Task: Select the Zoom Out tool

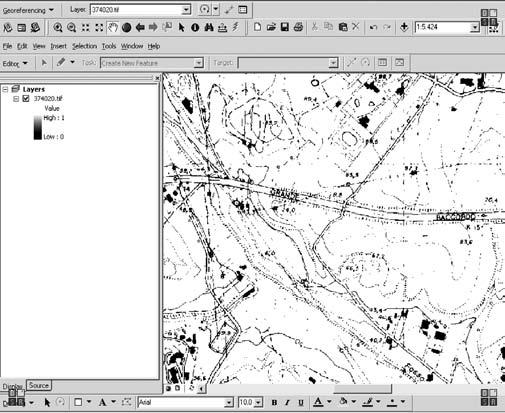Action: [71, 27]
